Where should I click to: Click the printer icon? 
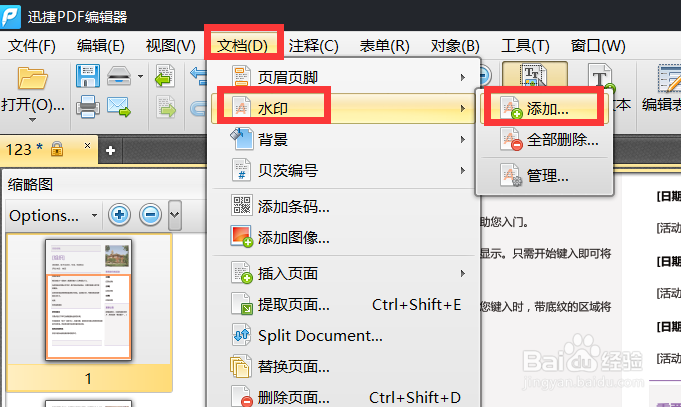[88, 106]
